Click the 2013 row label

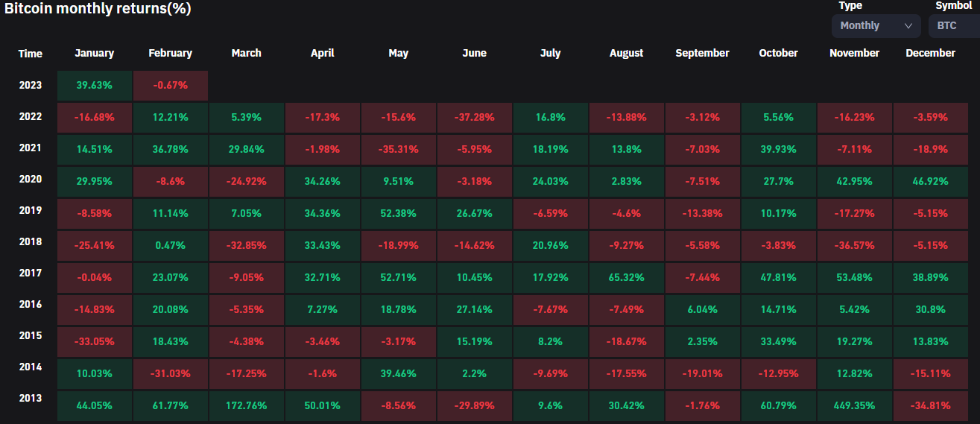click(x=31, y=398)
